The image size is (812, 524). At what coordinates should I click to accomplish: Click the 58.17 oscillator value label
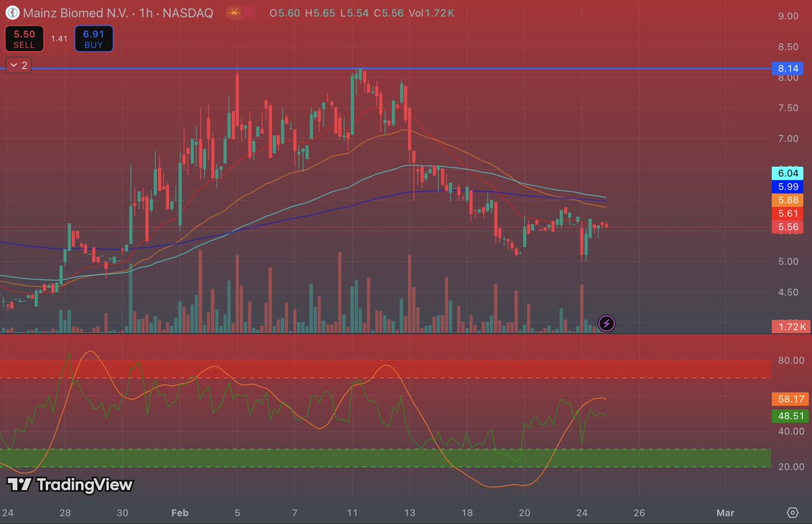pyautogui.click(x=789, y=399)
